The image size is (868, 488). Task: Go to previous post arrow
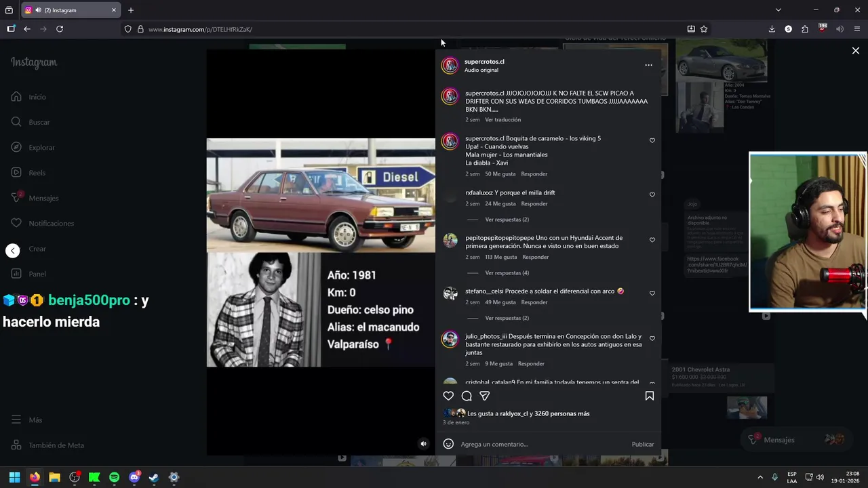pyautogui.click(x=13, y=251)
